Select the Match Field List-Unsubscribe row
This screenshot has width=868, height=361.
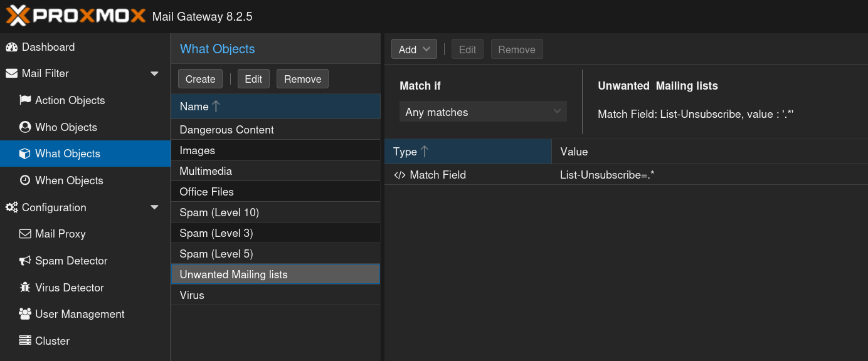coord(625,175)
